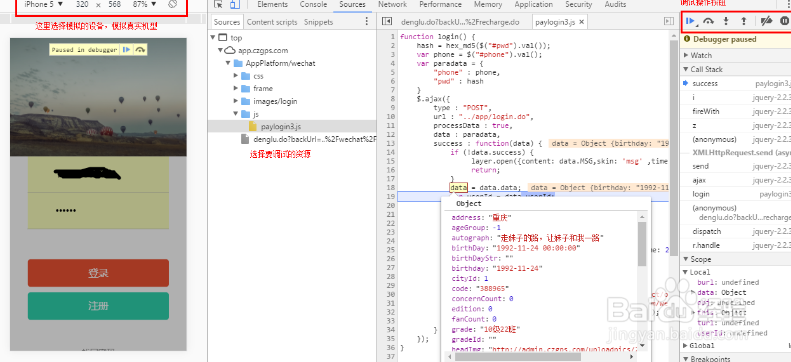791x362 pixels.
Task: Switch to denglu.do editor tab
Action: pyautogui.click(x=460, y=22)
